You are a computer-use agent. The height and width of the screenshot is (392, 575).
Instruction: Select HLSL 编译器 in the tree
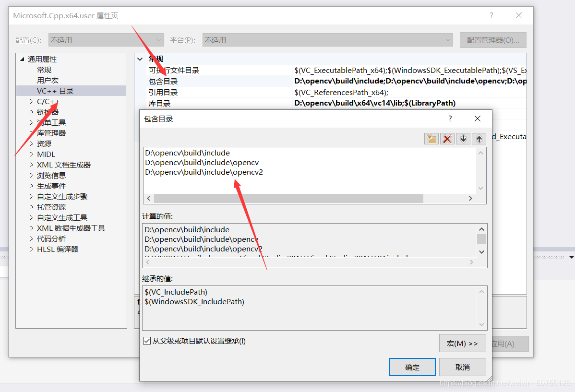point(58,249)
